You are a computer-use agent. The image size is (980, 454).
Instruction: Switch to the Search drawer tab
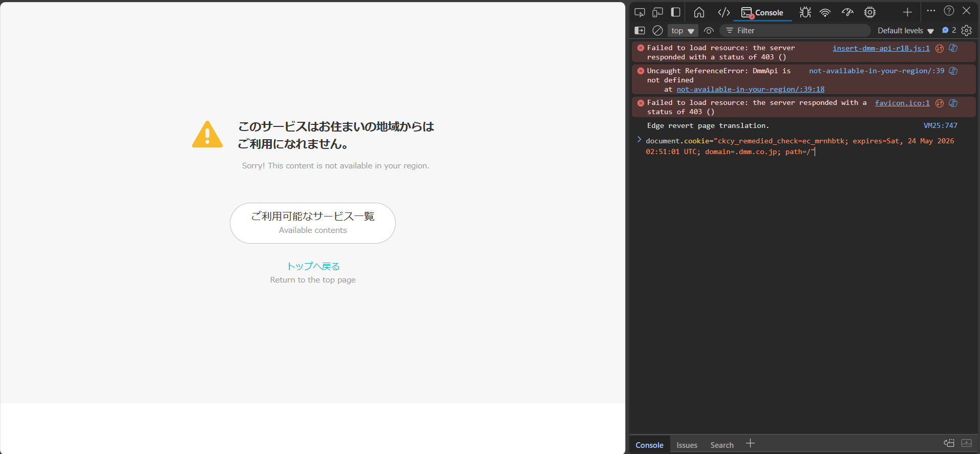click(722, 445)
